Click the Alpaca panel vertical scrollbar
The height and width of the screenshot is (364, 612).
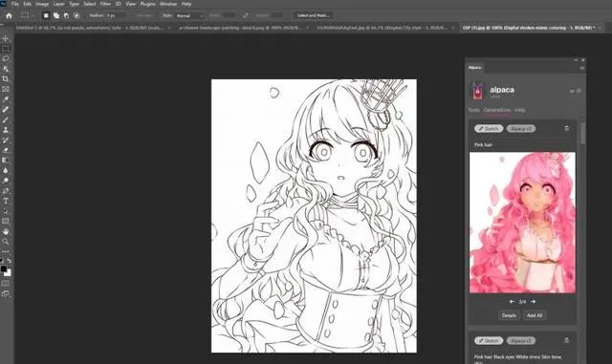(x=582, y=133)
